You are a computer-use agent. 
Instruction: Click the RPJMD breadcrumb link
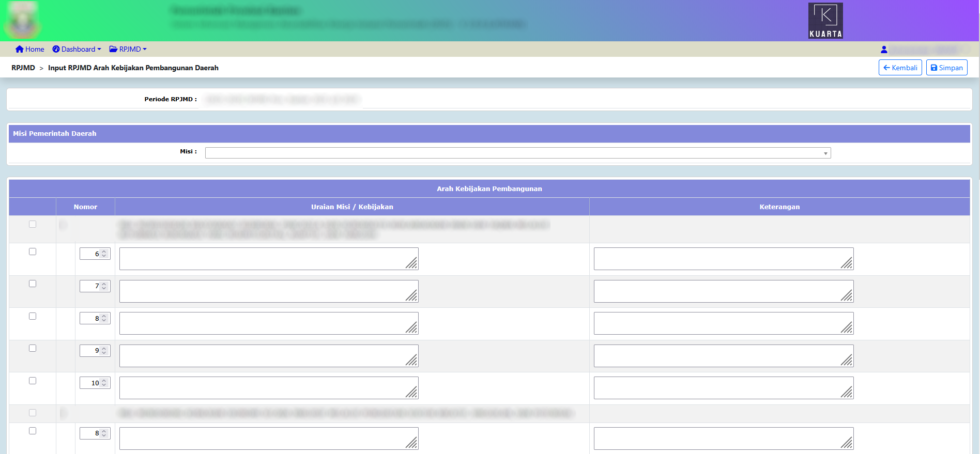[x=23, y=68]
